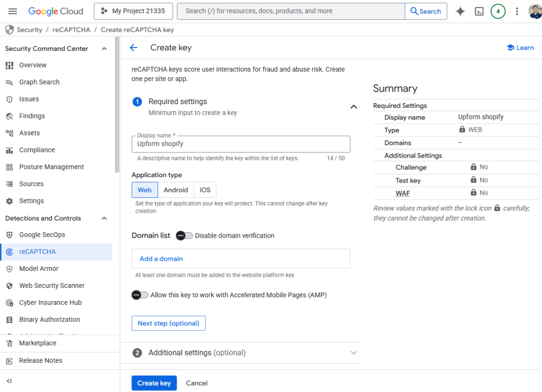Go back using the left arrow
Image resolution: width=542 pixels, height=392 pixels.
click(x=134, y=48)
